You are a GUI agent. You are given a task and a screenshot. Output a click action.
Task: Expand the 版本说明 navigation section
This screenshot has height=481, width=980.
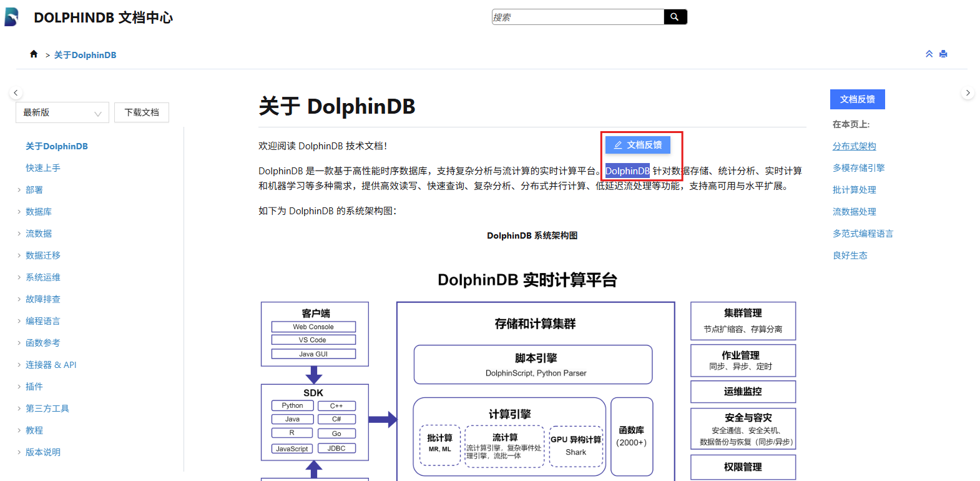[x=19, y=452]
